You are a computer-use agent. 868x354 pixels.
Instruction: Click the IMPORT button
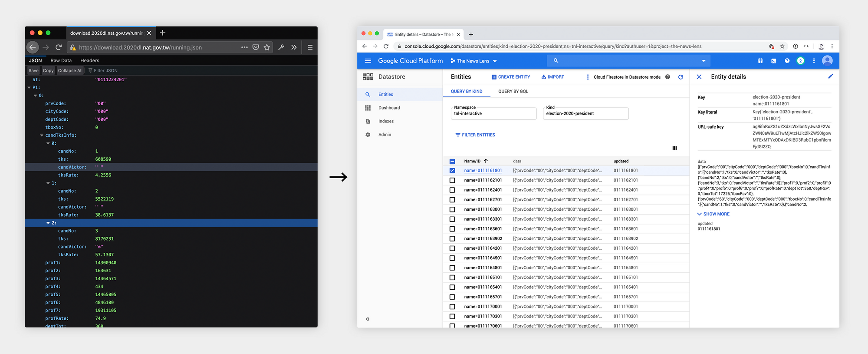tap(552, 77)
